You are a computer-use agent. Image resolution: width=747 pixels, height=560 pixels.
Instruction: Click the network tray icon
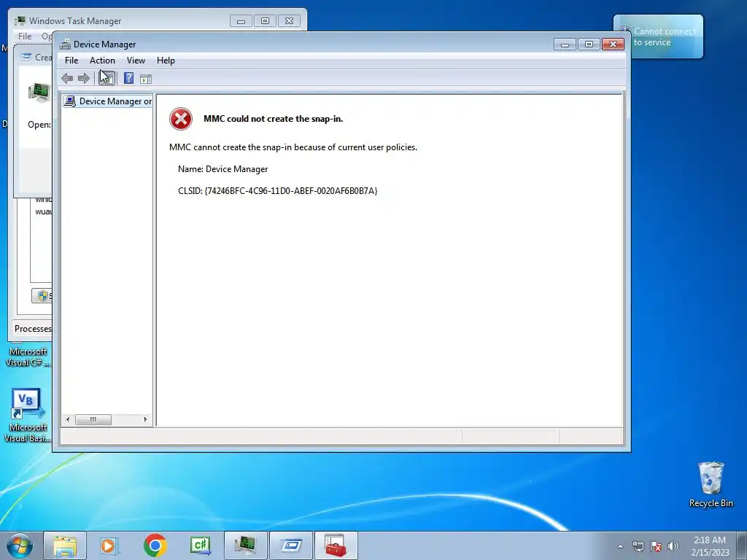point(638,546)
